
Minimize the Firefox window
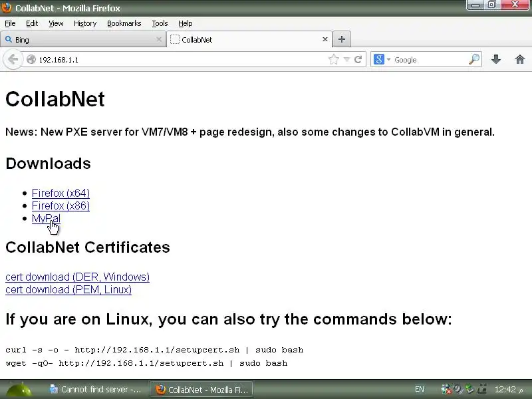475,5
